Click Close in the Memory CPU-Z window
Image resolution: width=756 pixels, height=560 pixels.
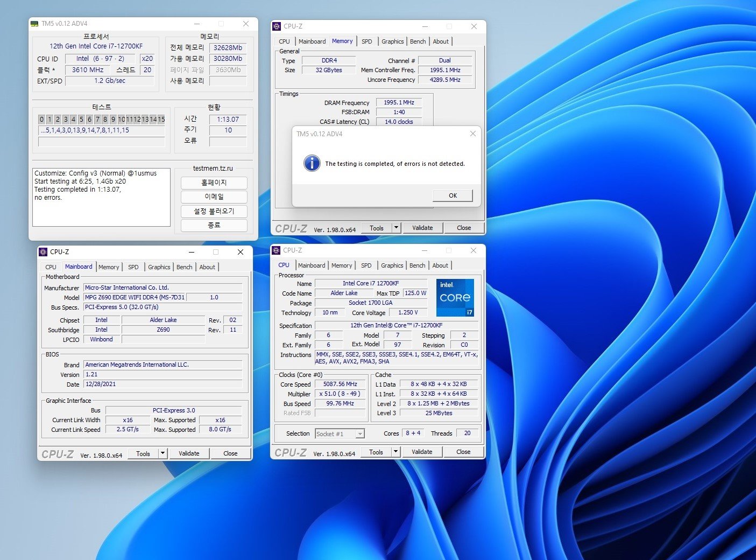tap(464, 228)
